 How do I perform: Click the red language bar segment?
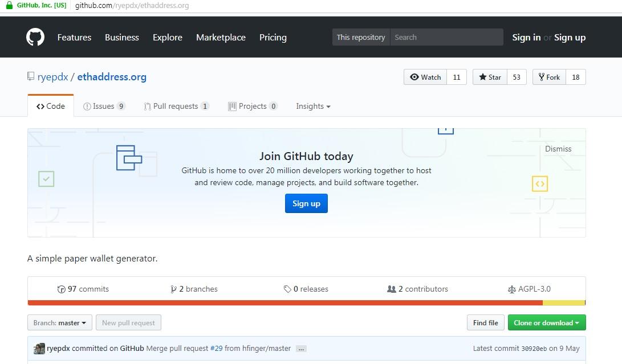coord(285,303)
